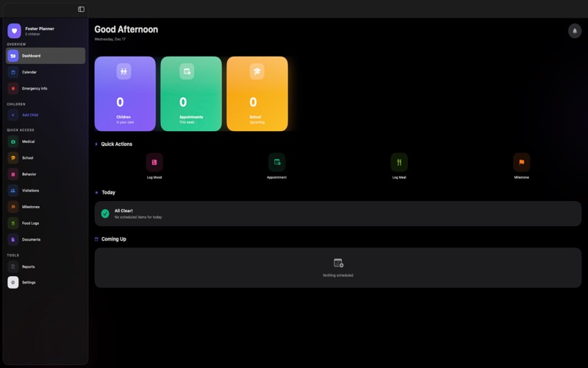Click the Add Child plus icon
The width and height of the screenshot is (588, 368).
coord(13,115)
